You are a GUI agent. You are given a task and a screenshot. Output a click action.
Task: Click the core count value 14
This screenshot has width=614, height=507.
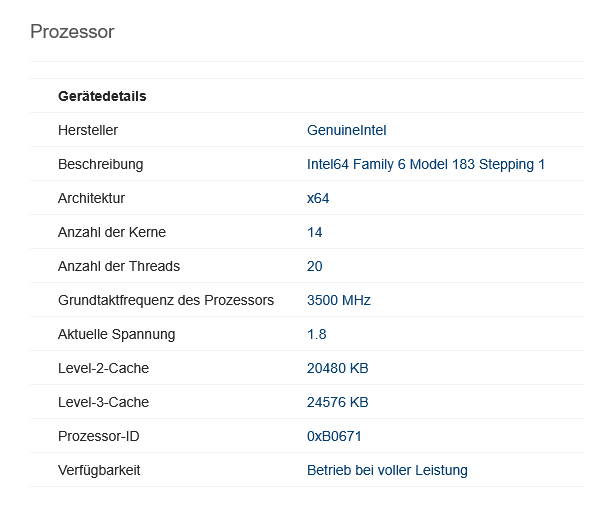coord(315,232)
